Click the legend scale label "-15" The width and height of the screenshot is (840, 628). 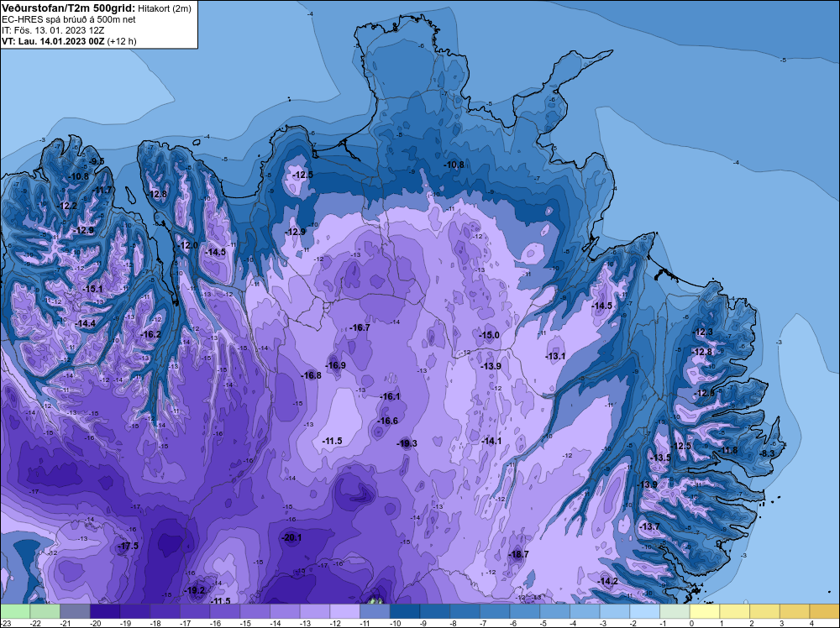247,623
